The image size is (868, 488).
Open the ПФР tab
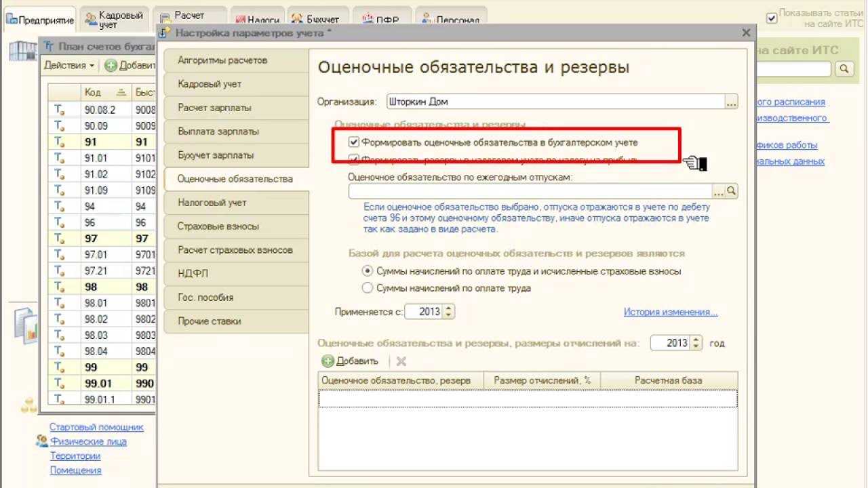point(381,20)
